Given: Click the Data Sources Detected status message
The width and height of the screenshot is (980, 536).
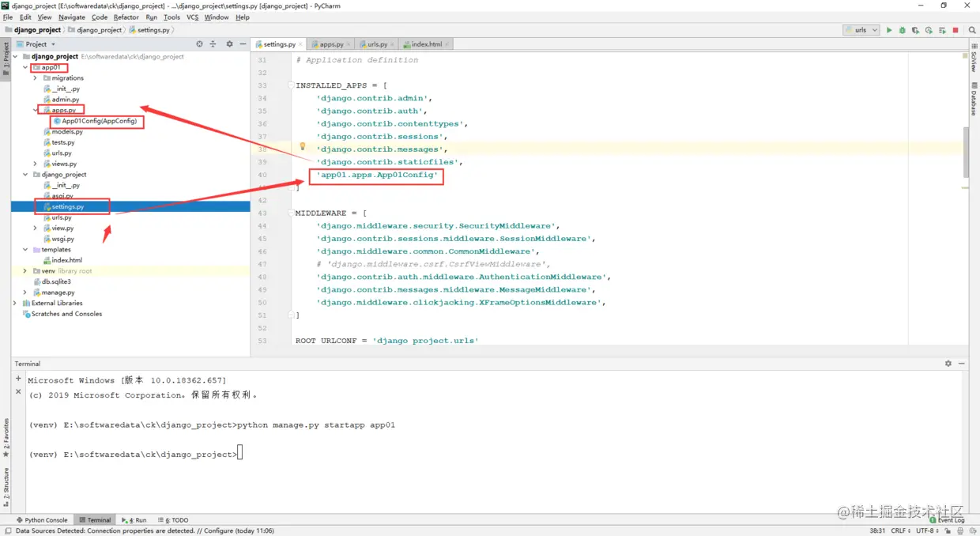Looking at the screenshot, I should tap(145, 530).
